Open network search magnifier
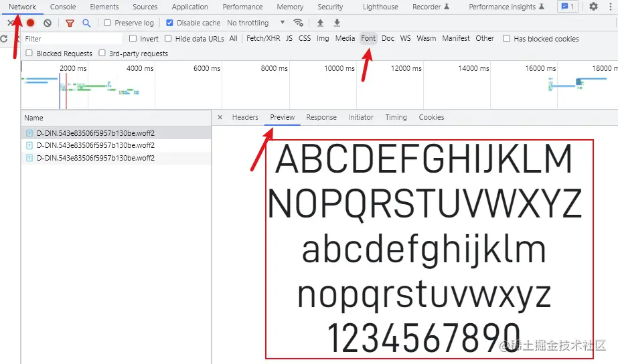This screenshot has height=364, width=618. pos(86,23)
